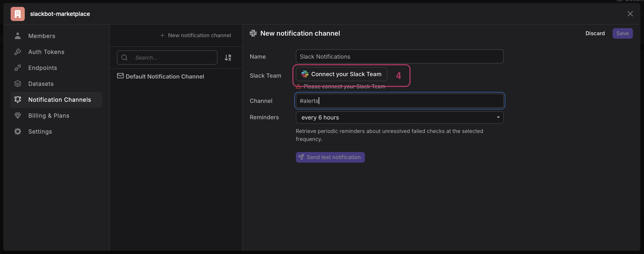The height and width of the screenshot is (254, 644).
Task: Open Billing & Plans
Action: (56, 115)
